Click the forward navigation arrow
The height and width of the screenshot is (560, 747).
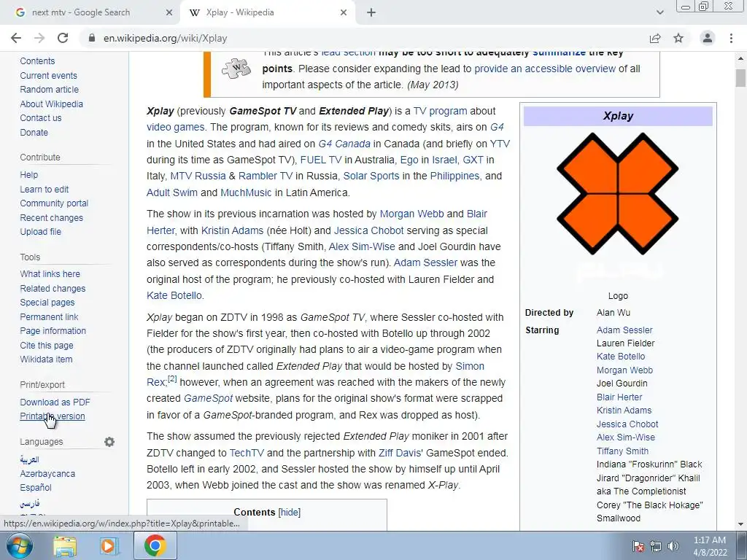(39, 38)
